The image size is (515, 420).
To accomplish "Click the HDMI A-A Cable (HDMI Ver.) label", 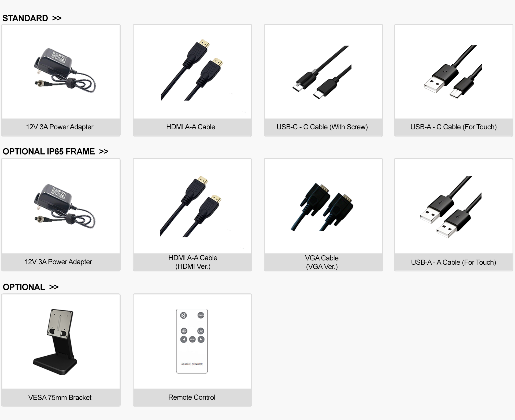I will point(193,262).
